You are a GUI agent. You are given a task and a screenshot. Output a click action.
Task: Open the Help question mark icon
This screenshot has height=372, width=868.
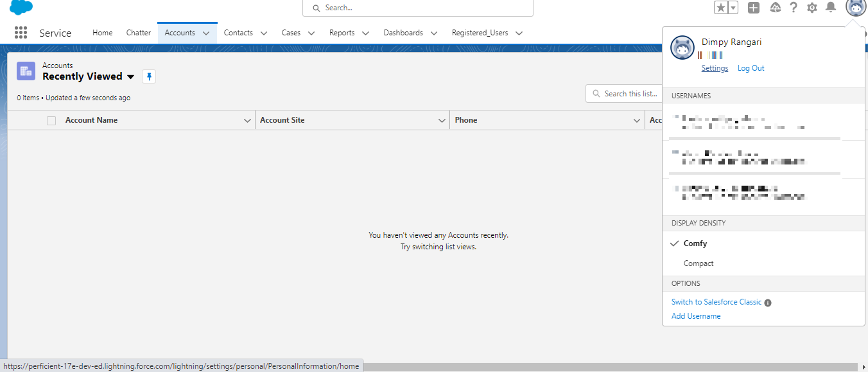792,8
